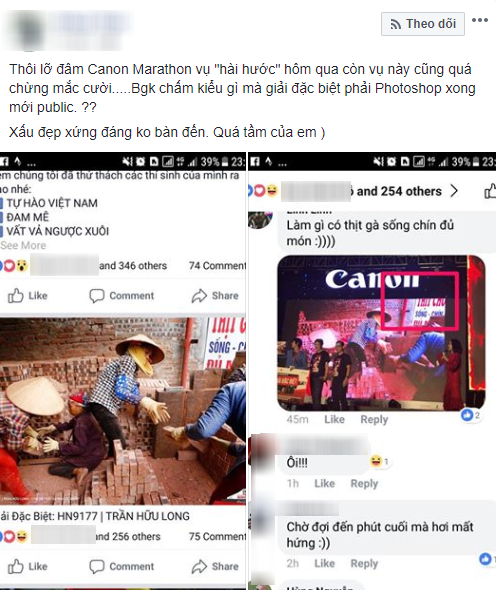Share the brick workers photo post
496x590 pixels.
[x=215, y=566]
